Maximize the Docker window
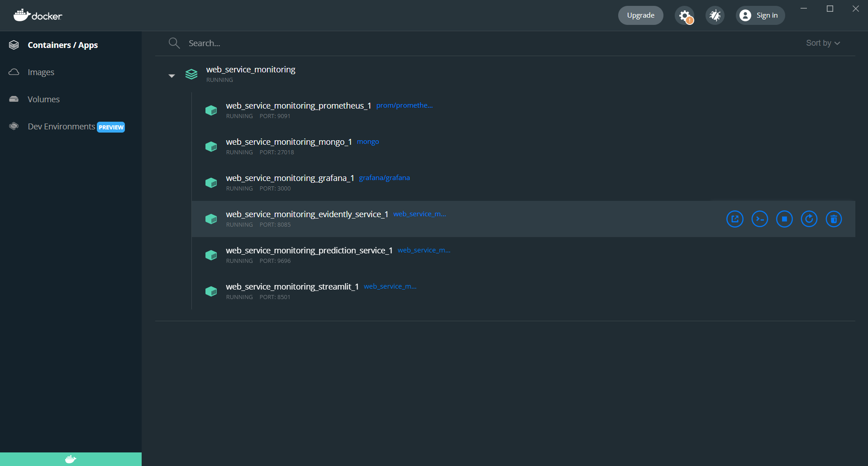Image resolution: width=868 pixels, height=466 pixels. pyautogui.click(x=830, y=9)
